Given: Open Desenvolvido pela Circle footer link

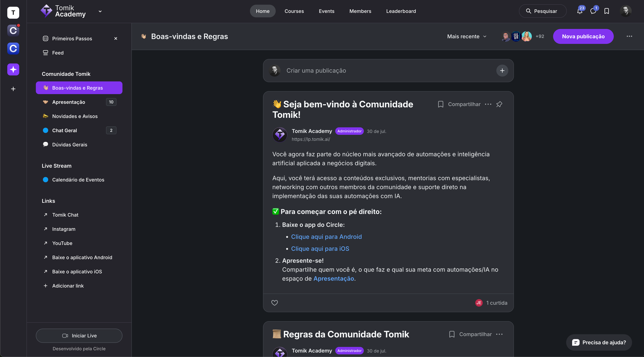Looking at the screenshot, I should [79, 348].
